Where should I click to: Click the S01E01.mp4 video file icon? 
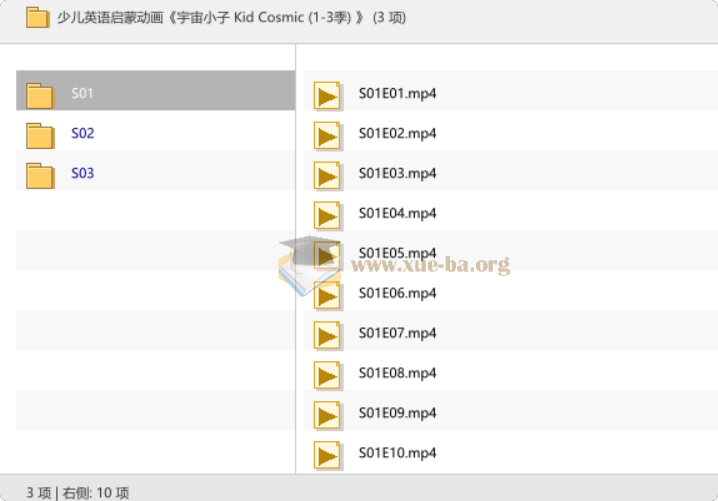pos(327,95)
